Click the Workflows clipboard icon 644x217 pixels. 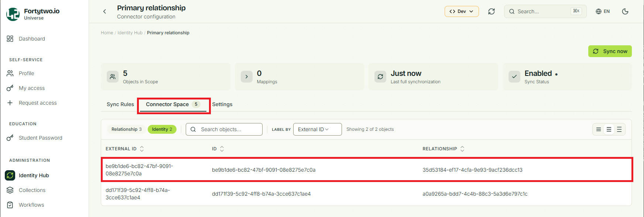(x=10, y=205)
